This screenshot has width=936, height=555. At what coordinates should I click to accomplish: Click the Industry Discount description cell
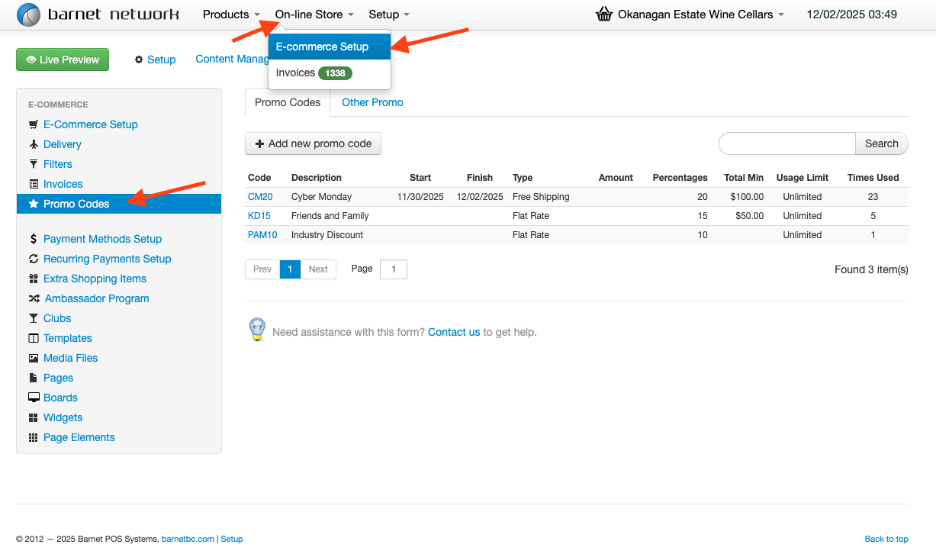coord(327,235)
